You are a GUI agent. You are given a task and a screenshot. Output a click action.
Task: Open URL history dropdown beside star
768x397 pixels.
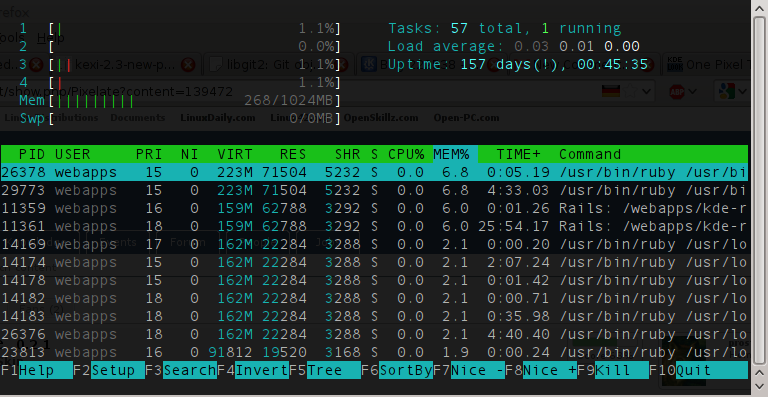click(647, 92)
